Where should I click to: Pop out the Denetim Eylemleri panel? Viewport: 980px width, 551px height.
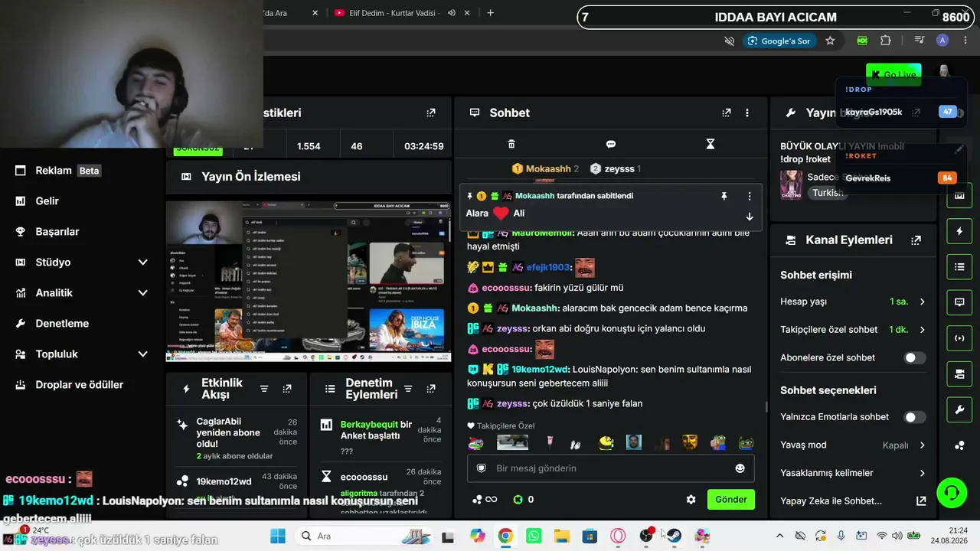tap(431, 389)
